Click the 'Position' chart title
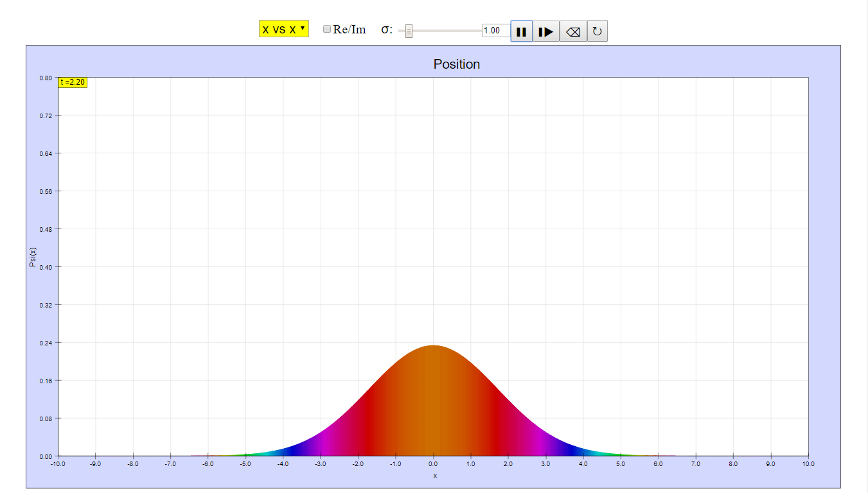The height and width of the screenshot is (493, 868). [456, 64]
